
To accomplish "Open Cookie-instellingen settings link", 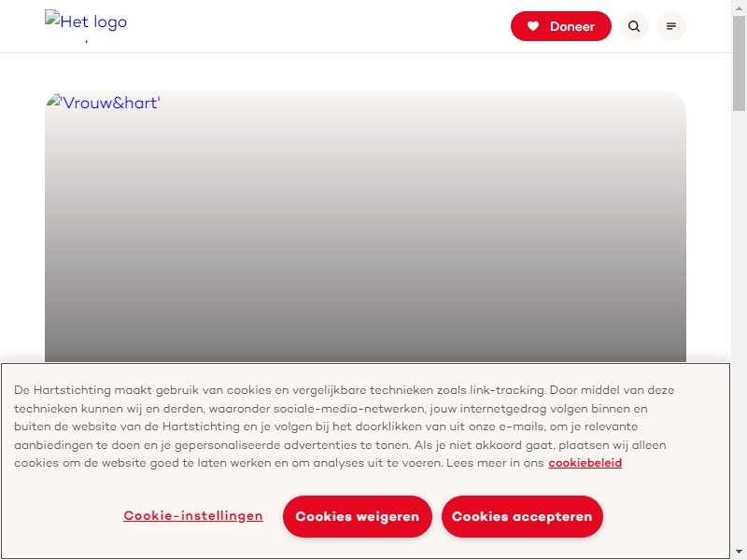I will 193,516.
